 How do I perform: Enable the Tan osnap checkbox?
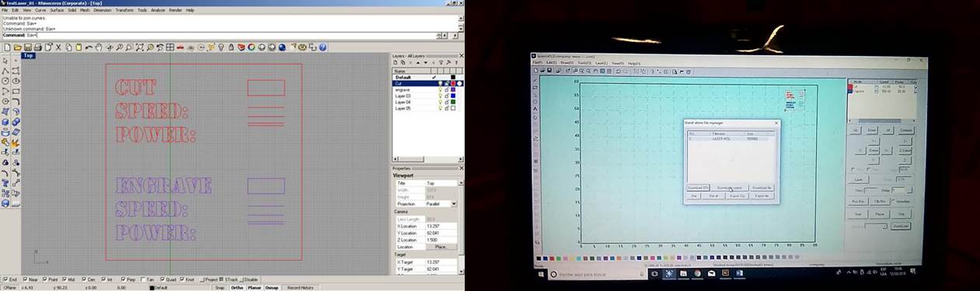(143, 279)
